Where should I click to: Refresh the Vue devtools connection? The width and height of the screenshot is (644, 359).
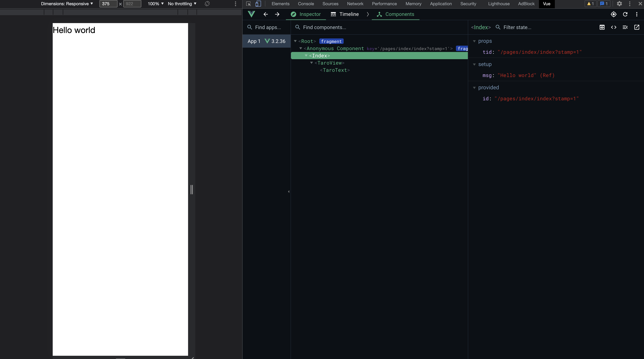[x=626, y=14]
